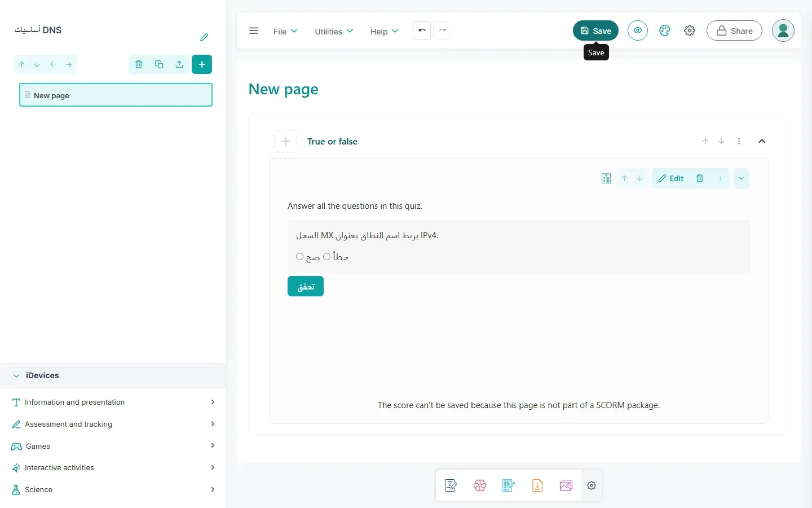Select the صح radio button
This screenshot has height=508, width=812.
coord(300,257)
